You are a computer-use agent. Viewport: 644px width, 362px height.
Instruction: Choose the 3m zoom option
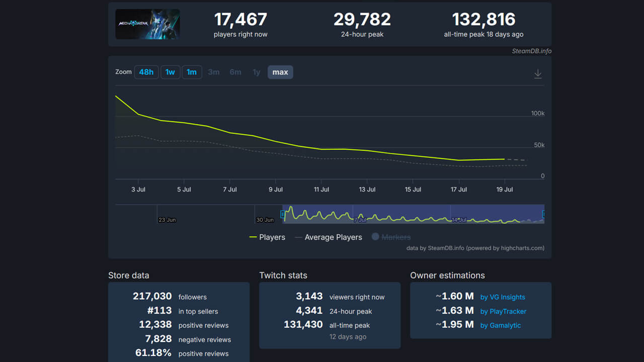click(214, 72)
